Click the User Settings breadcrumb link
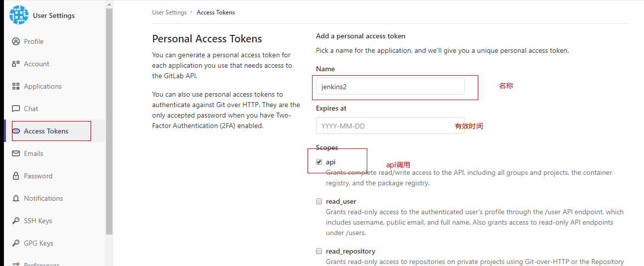 pos(169,12)
